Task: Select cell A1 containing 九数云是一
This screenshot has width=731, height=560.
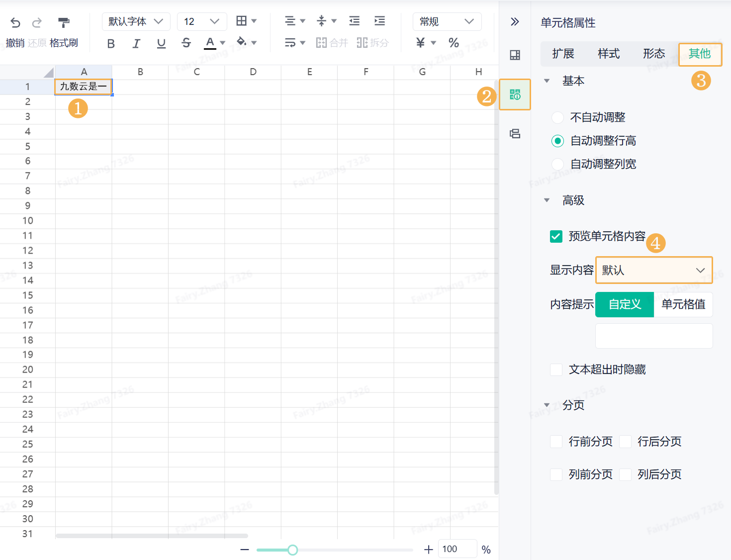Action: (x=84, y=87)
